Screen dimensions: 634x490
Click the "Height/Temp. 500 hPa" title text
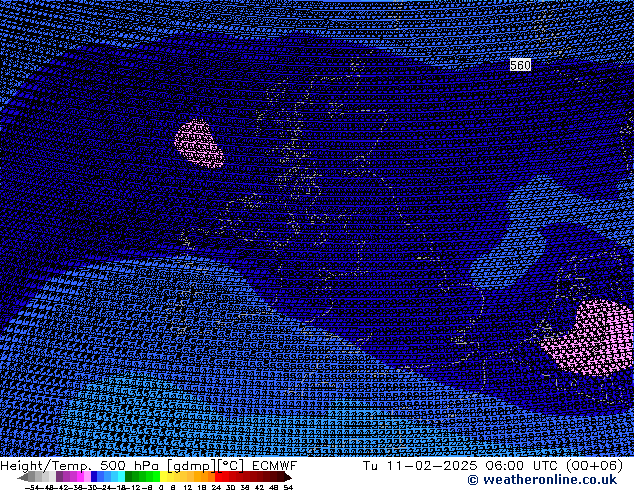pyautogui.click(x=79, y=466)
